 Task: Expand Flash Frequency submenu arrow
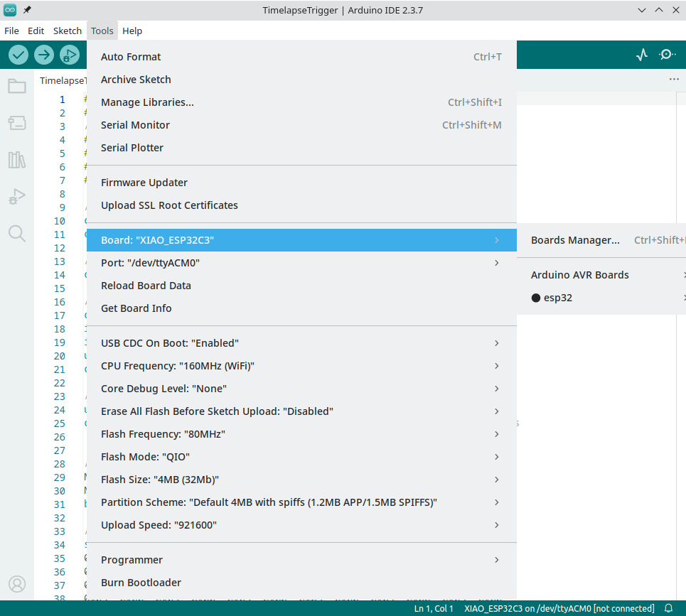497,434
